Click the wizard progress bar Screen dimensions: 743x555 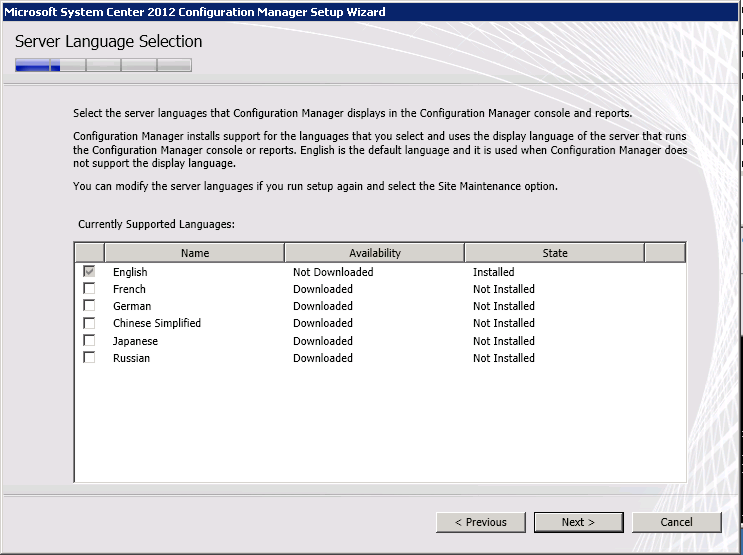click(103, 65)
